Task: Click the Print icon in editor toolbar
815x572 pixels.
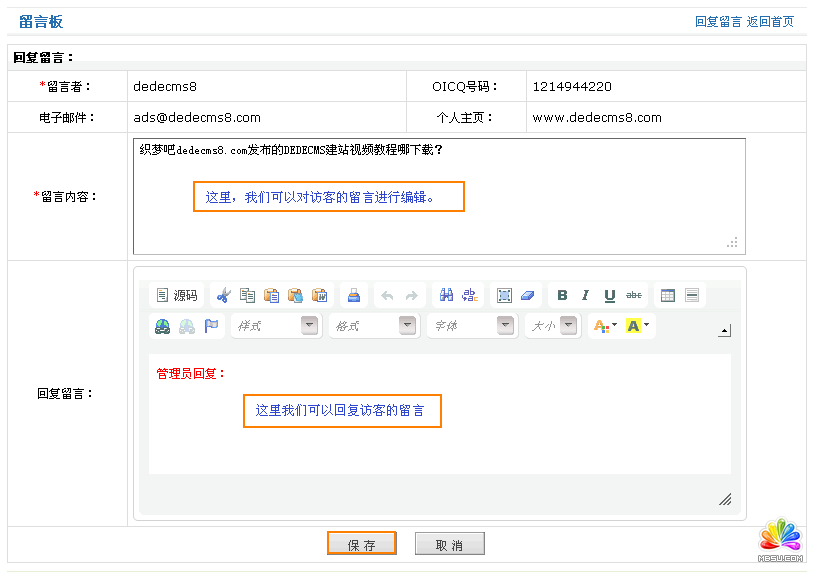Action: pos(353,295)
